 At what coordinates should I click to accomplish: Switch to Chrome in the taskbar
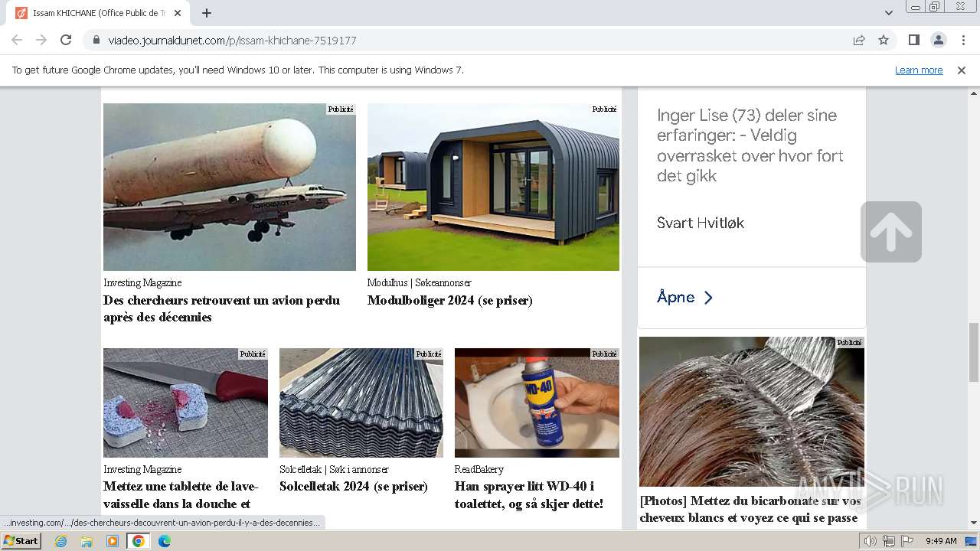139,541
